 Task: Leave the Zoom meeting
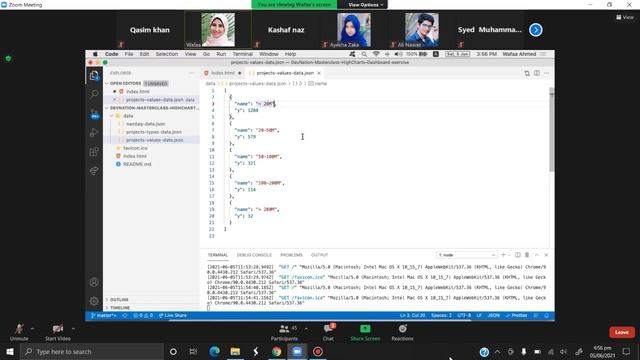tap(622, 332)
